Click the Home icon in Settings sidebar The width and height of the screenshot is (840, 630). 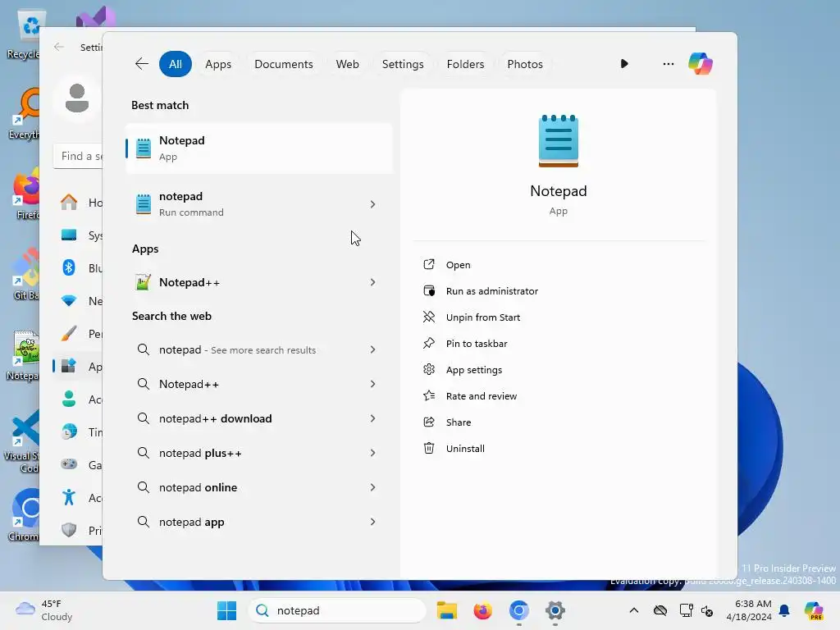pyautogui.click(x=69, y=202)
